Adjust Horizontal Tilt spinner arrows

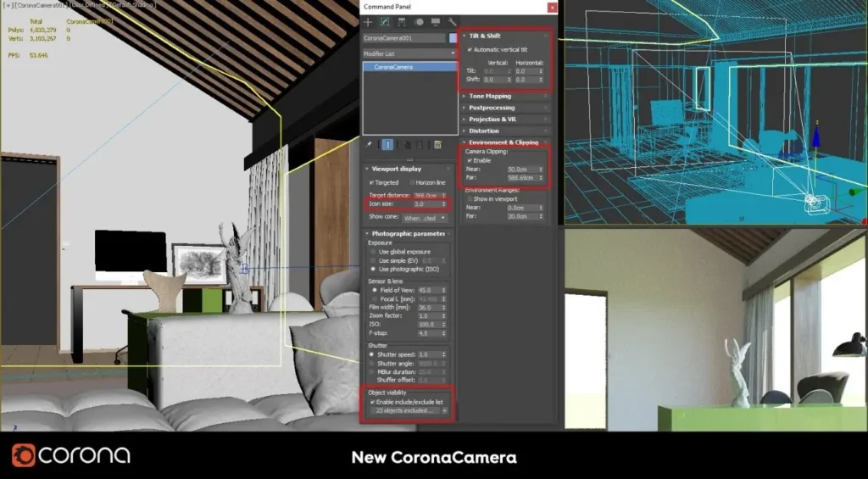[x=541, y=71]
